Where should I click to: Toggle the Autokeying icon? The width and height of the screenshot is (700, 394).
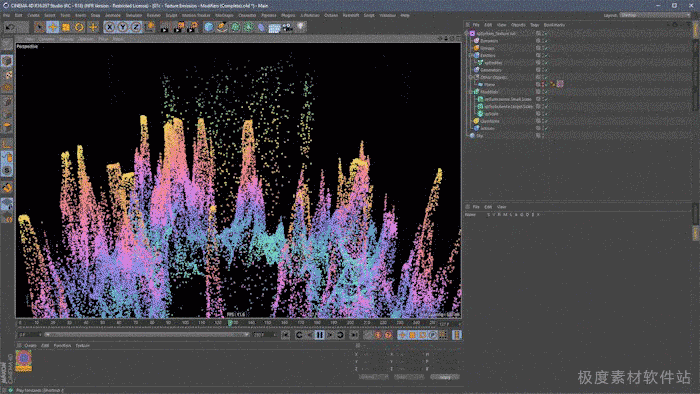coord(378,335)
